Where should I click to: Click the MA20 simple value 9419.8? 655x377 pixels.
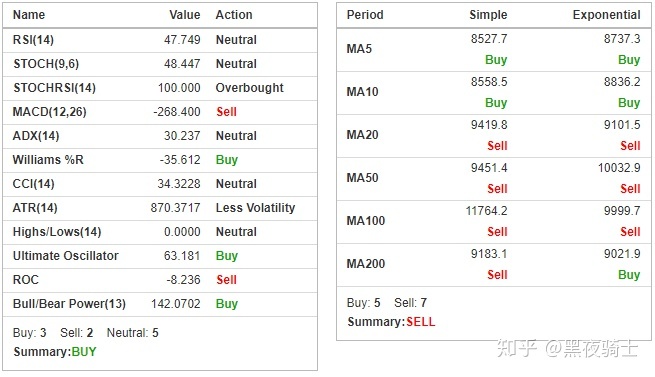click(x=489, y=125)
